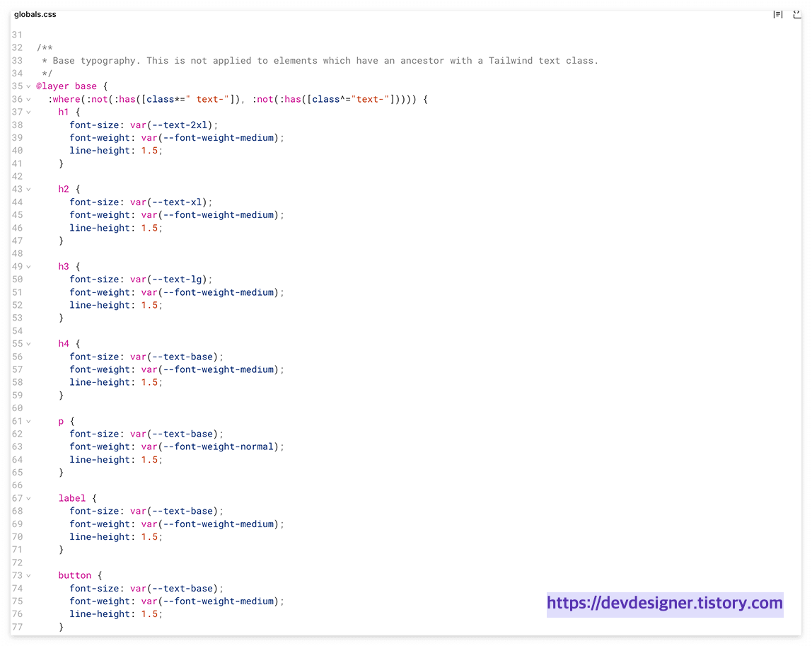Toggle the word wrap icon in header
Image resolution: width=812 pixels, height=646 pixels.
[778, 15]
